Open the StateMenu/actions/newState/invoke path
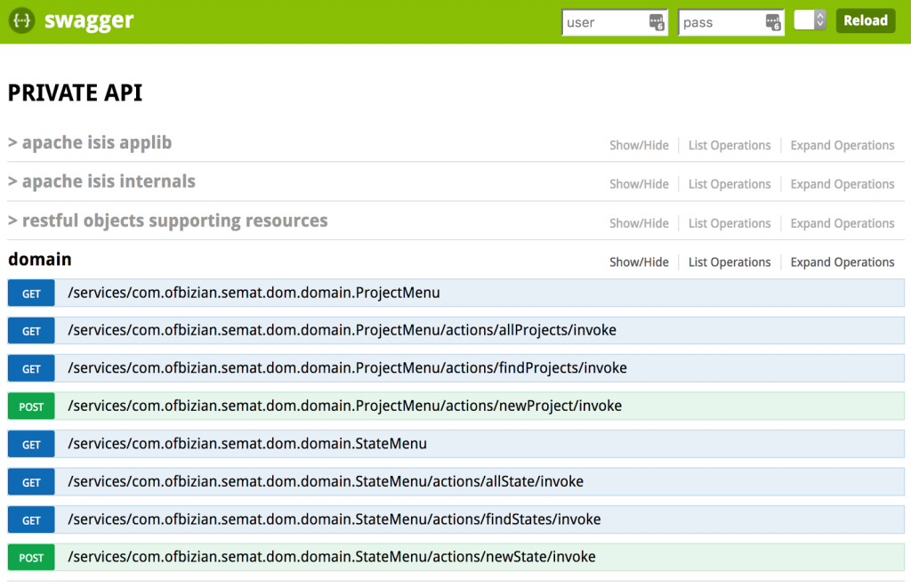 coord(332,557)
